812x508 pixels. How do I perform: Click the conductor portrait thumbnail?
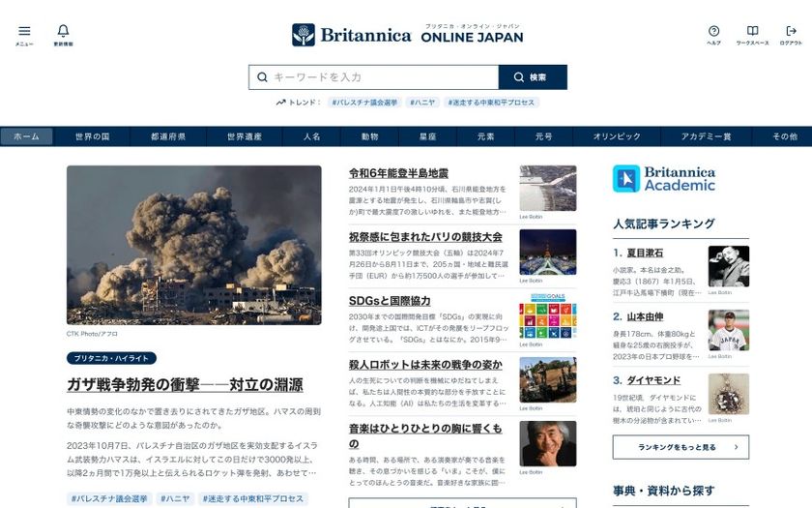[x=548, y=443]
